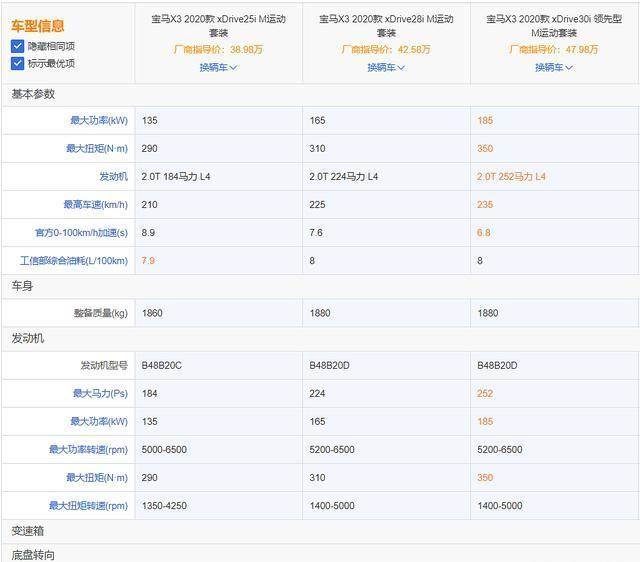Uncheck the 标示最优项 checkbox

pyautogui.click(x=18, y=63)
